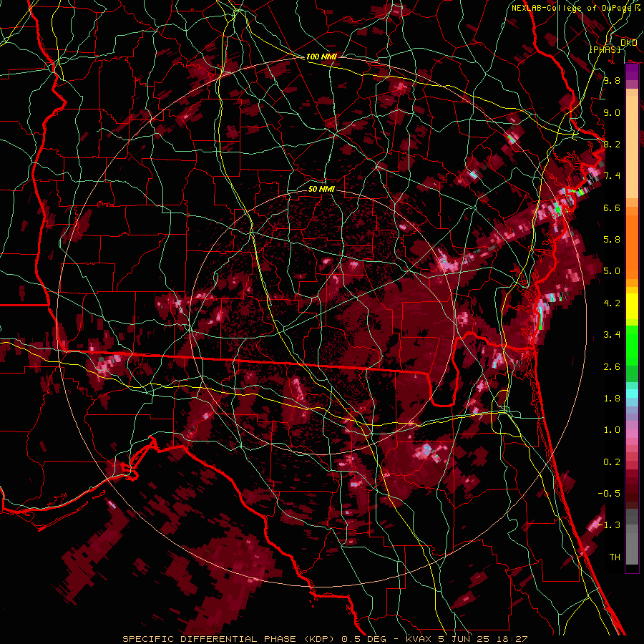644x644 pixels.
Task: Click the -1.3 legend value
Action: (x=609, y=525)
